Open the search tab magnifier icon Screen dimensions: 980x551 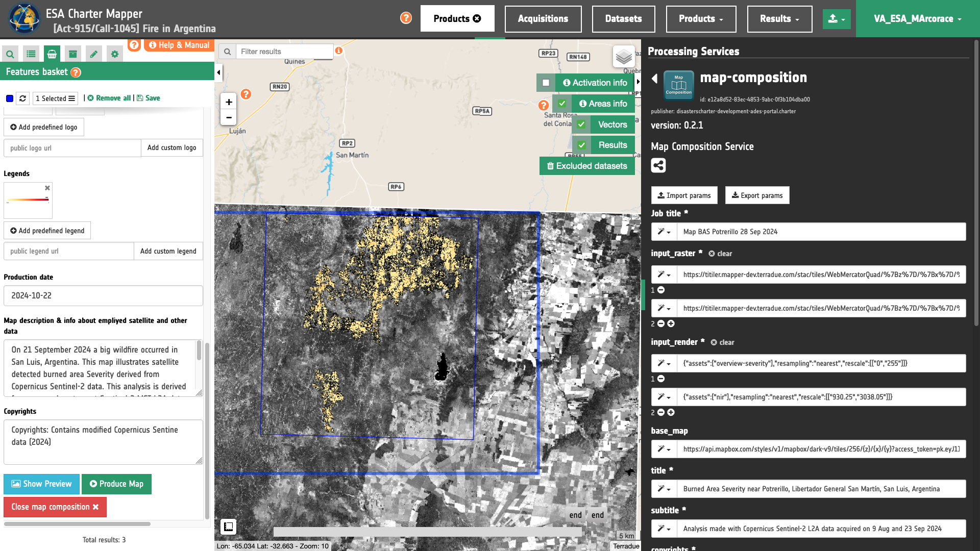10,54
